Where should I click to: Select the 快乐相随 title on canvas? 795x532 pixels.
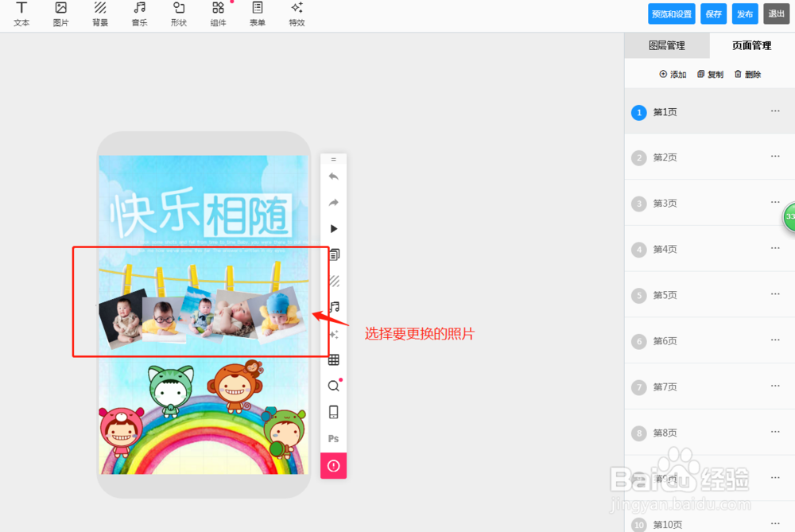(201, 215)
